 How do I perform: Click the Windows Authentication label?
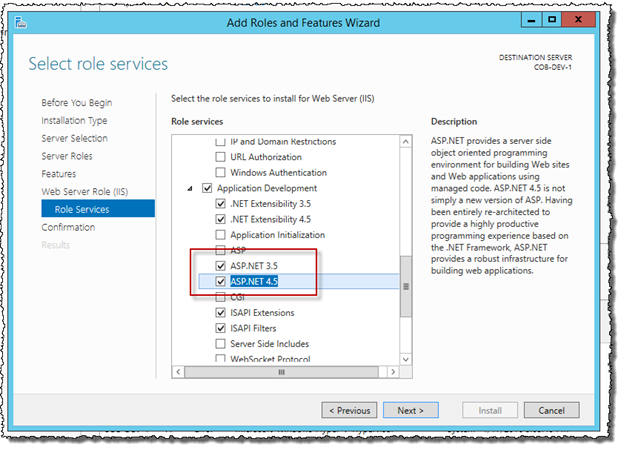pyautogui.click(x=279, y=172)
